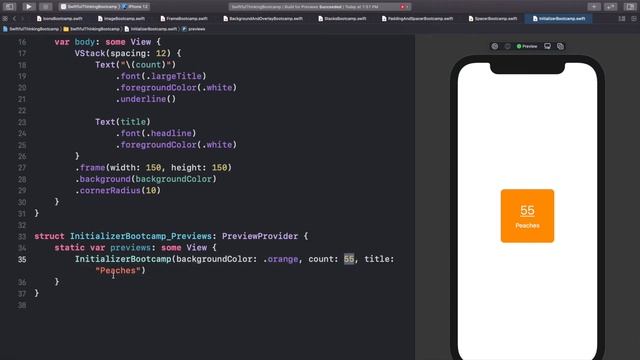This screenshot has height=360, width=640.
Task: Switch to SpacerBootcamp.swift tab
Action: tap(493, 18)
